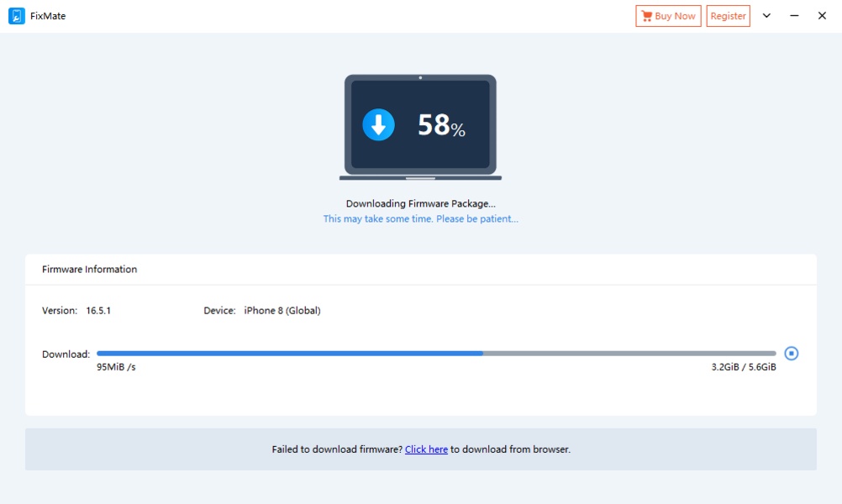Click the laptop download illustration
842x504 pixels.
click(x=420, y=127)
